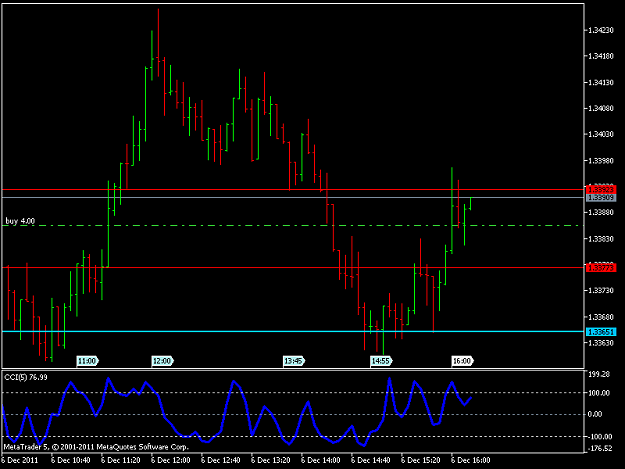The width and height of the screenshot is (625, 469).
Task: Click the 1.33680 price axis value
Action: (x=601, y=317)
